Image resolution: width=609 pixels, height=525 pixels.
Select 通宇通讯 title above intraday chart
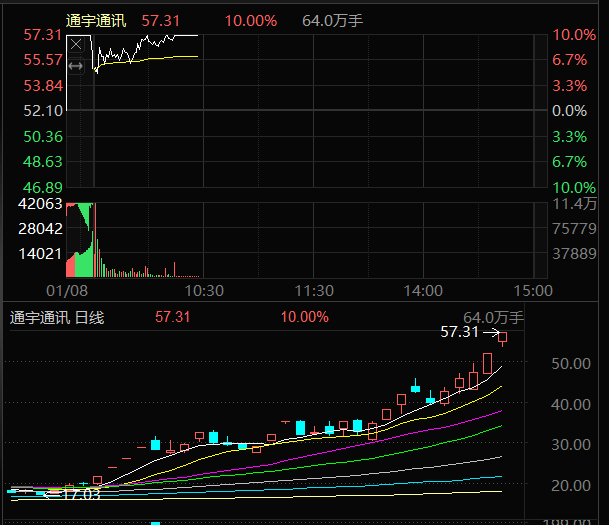[96, 21]
